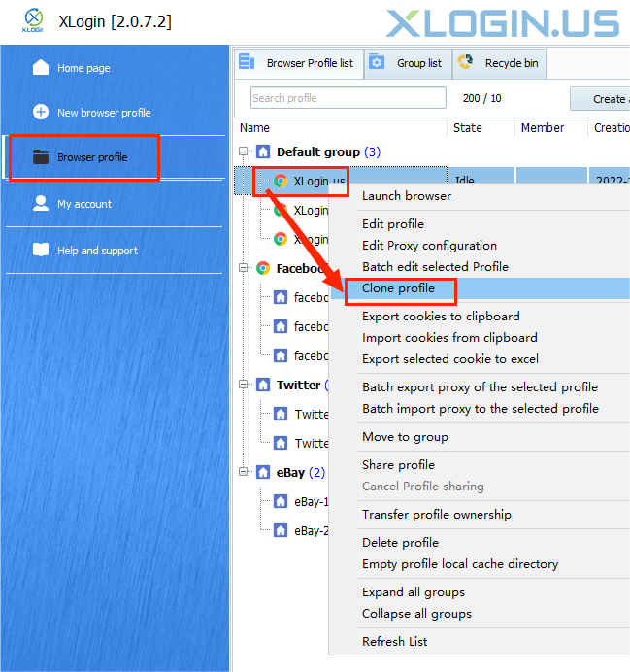Choose Clone profile from context menu
630x672 pixels.
(398, 288)
